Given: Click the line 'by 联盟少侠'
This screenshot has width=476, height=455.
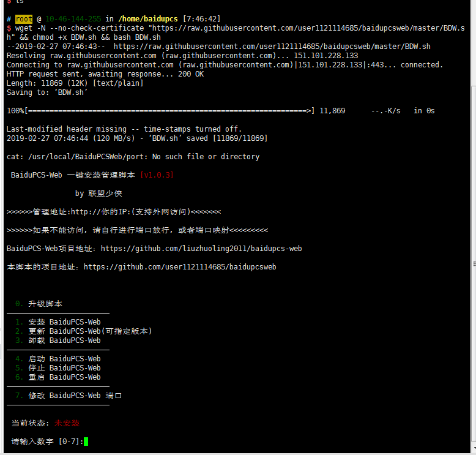Looking at the screenshot, I should (x=99, y=194).
